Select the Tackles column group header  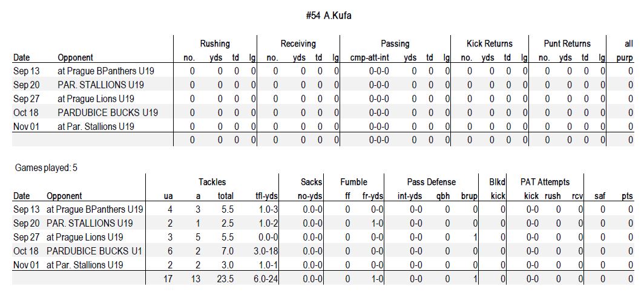[x=212, y=182]
